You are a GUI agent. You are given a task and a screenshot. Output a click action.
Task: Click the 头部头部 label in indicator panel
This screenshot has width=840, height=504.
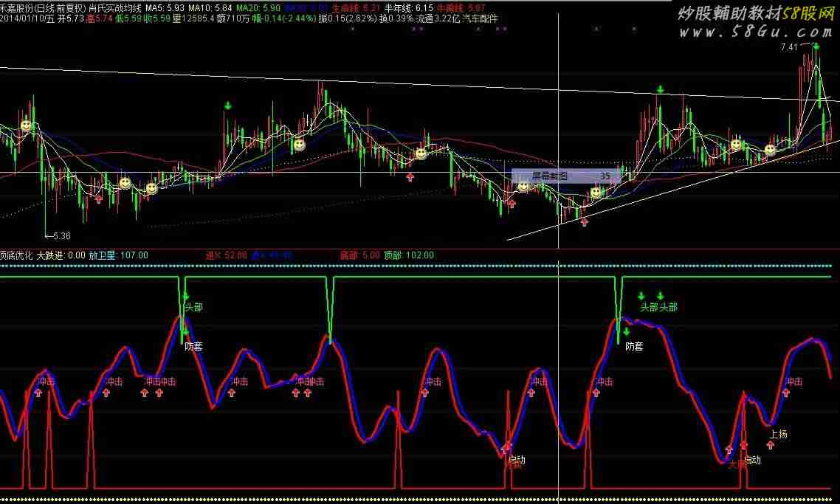[658, 308]
